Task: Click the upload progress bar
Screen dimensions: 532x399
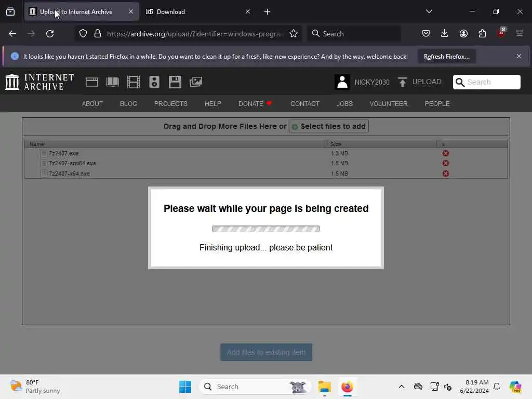Action: (266, 229)
